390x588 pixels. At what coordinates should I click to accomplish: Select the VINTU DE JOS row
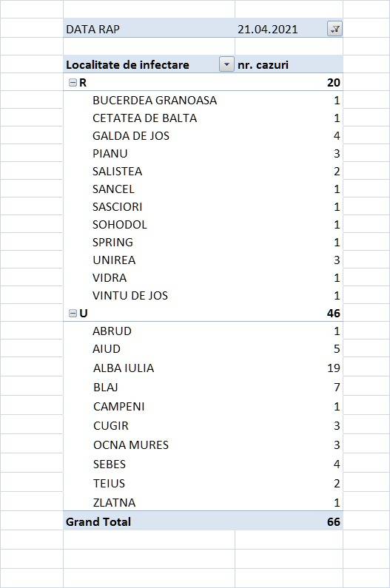203,296
